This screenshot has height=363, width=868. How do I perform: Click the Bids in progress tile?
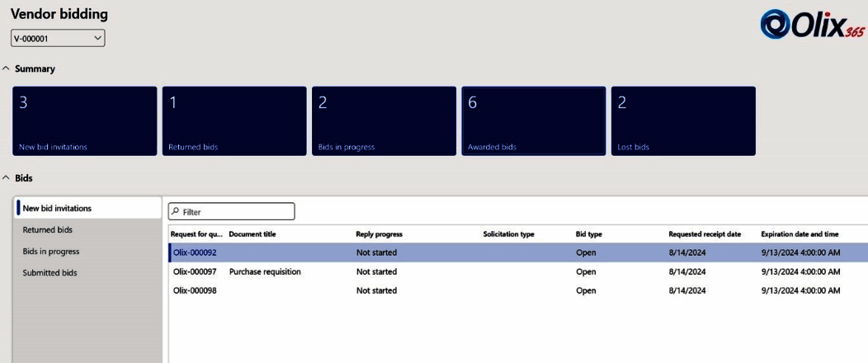(x=384, y=120)
